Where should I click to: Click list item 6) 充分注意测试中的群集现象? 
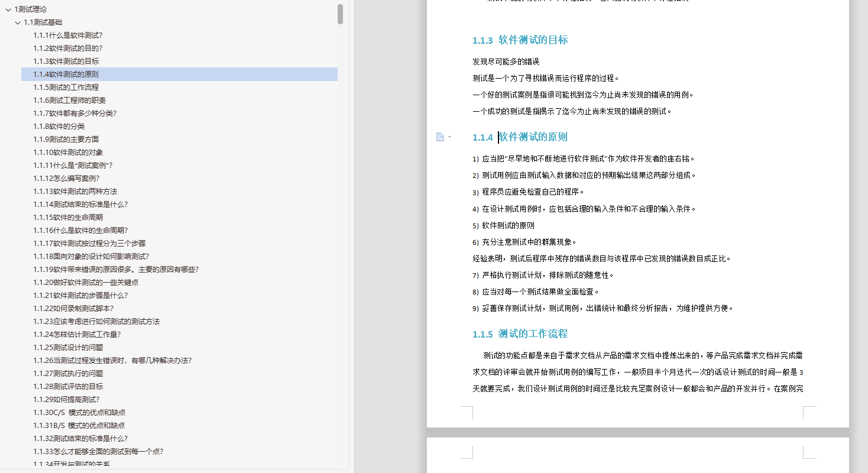tap(524, 242)
